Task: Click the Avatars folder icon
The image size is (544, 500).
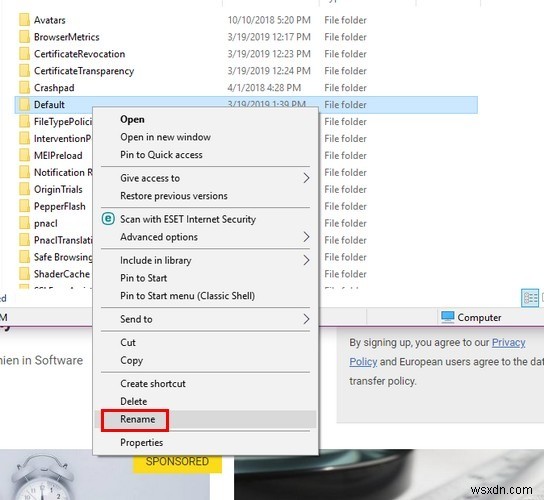Action: [x=24, y=20]
